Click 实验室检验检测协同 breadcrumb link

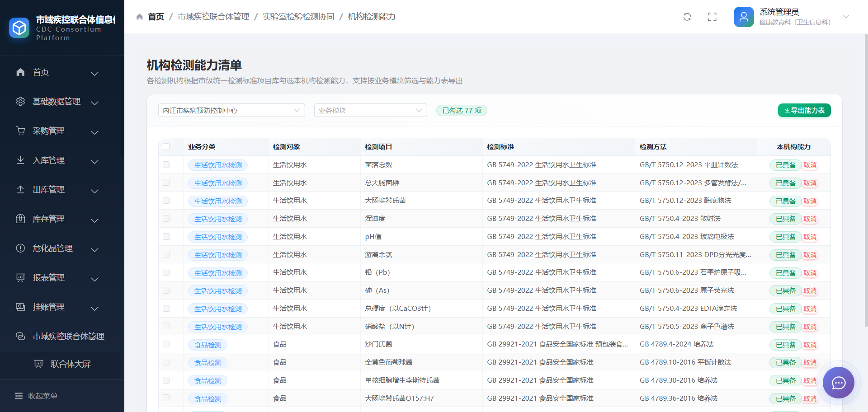coord(298,17)
